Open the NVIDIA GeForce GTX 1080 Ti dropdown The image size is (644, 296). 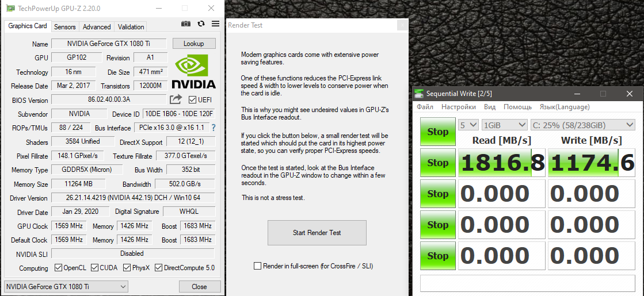click(x=66, y=287)
